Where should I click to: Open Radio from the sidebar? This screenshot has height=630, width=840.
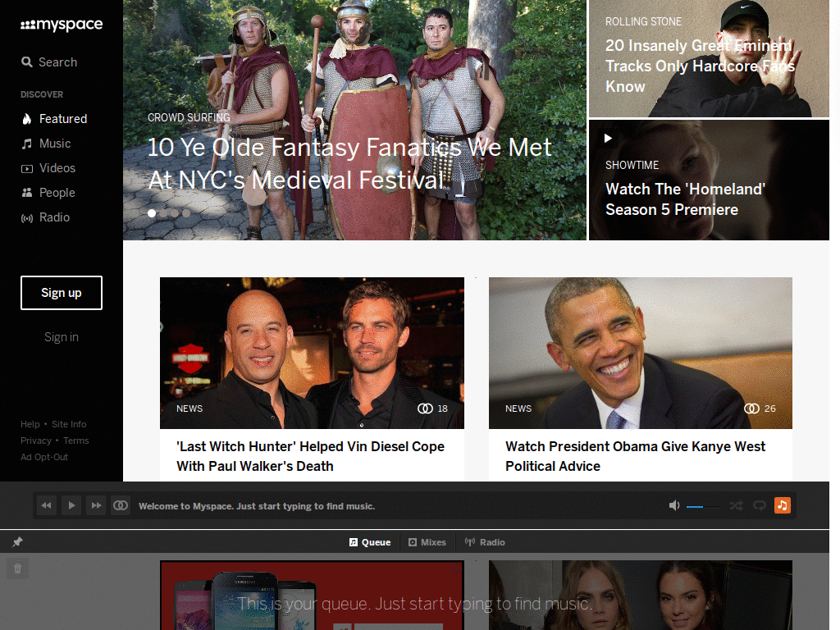(x=46, y=217)
